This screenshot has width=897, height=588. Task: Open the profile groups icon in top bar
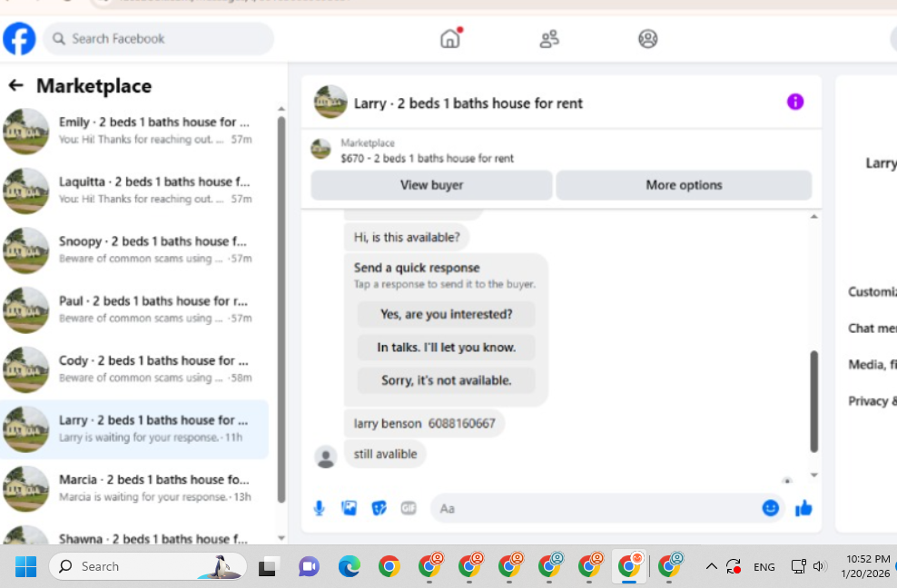tap(647, 39)
